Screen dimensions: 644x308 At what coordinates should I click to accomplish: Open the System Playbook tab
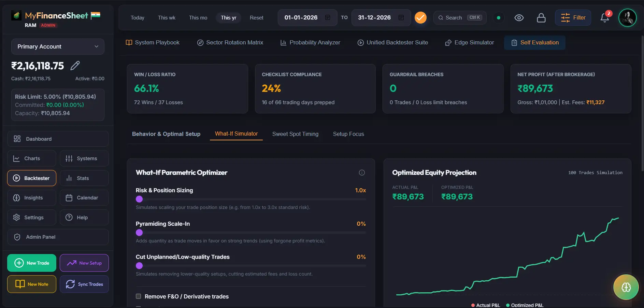(153, 43)
